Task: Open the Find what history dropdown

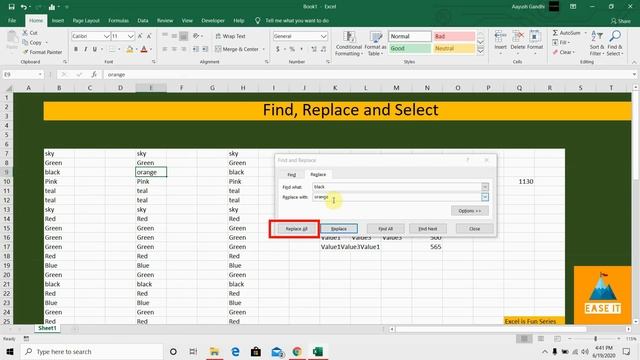Action: pyautogui.click(x=484, y=187)
